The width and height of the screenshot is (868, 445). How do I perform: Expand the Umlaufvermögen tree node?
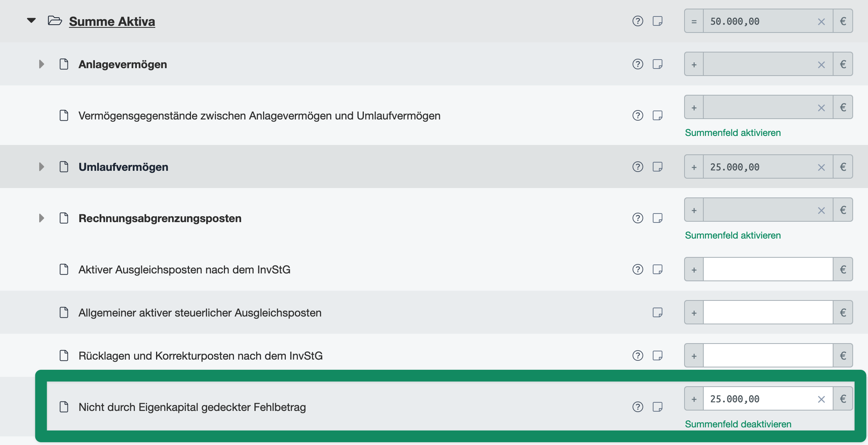42,167
